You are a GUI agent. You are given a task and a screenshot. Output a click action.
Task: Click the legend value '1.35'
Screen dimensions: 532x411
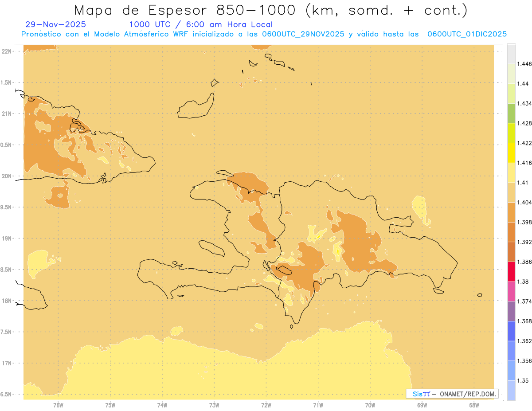click(523, 380)
